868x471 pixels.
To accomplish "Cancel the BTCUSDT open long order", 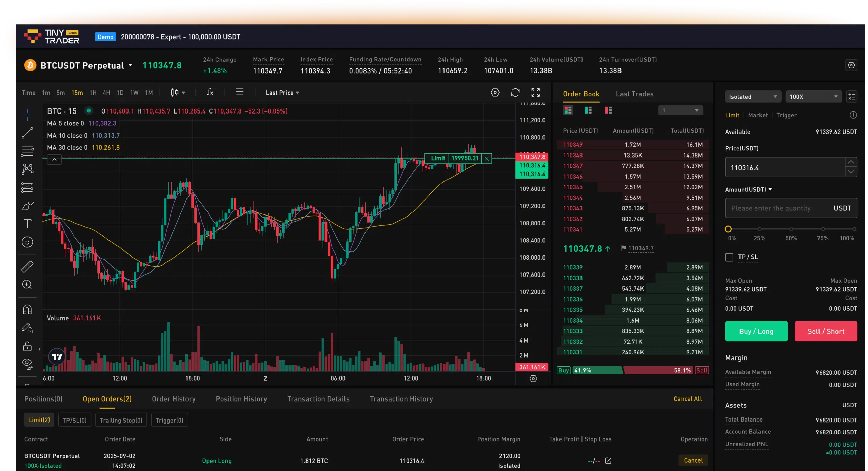I will click(x=693, y=460).
